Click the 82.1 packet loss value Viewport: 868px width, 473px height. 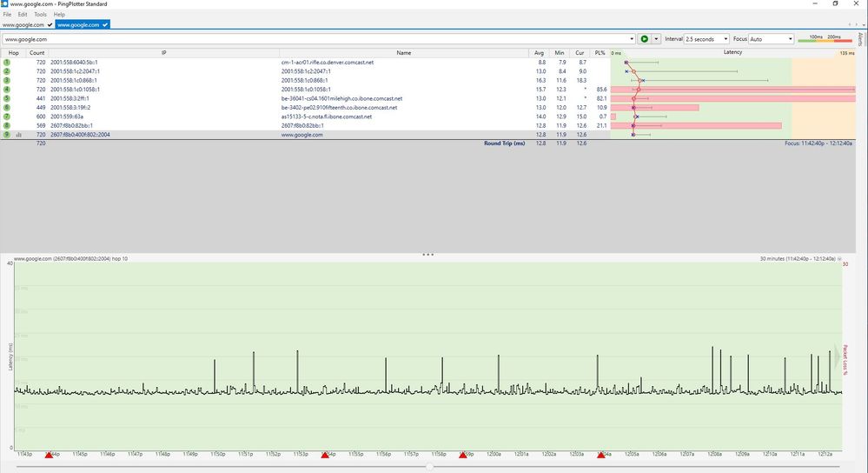(x=601, y=98)
